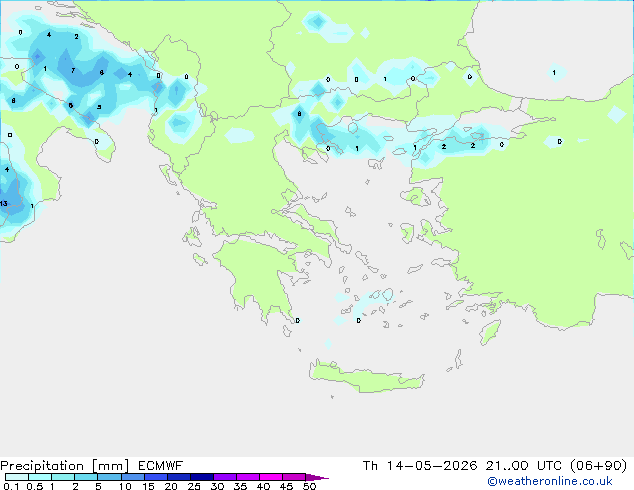This screenshot has width=634, height=490.
Task: Click the island of Crete on the map
Action: click(x=366, y=376)
